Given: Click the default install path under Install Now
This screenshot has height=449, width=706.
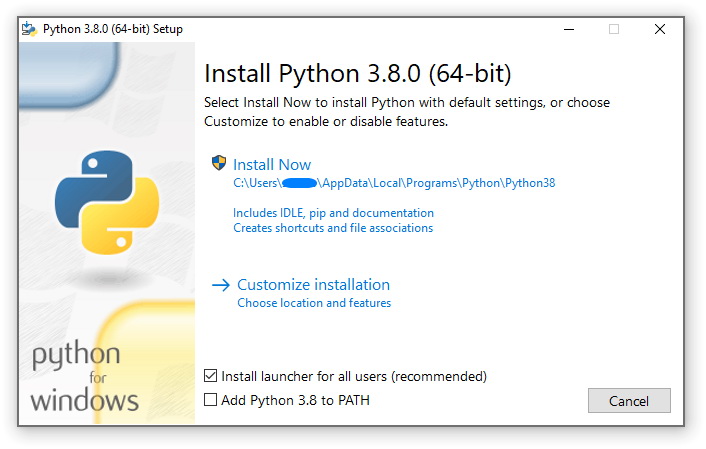Looking at the screenshot, I should pyautogui.click(x=394, y=183).
